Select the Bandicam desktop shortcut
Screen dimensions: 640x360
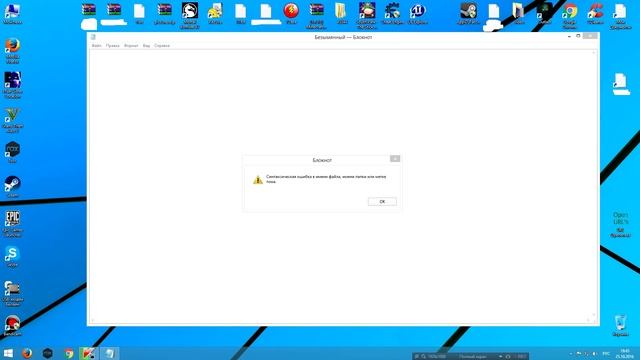[x=12, y=325]
